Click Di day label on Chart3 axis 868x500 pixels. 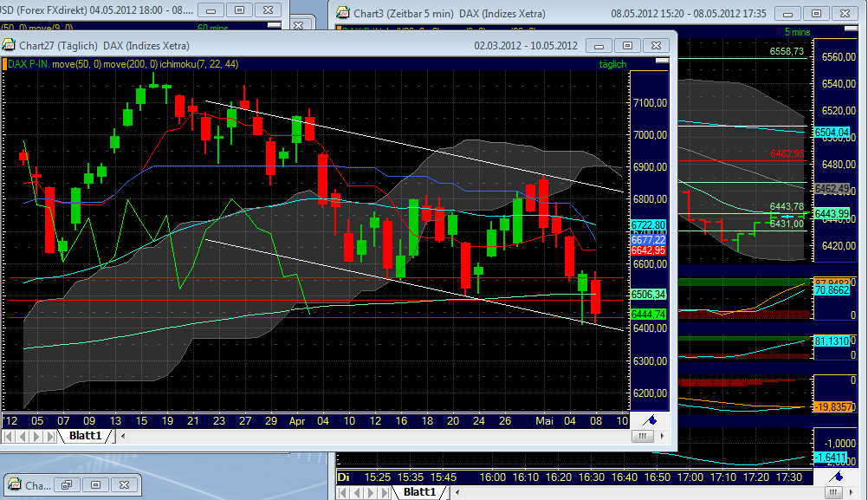tap(343, 477)
